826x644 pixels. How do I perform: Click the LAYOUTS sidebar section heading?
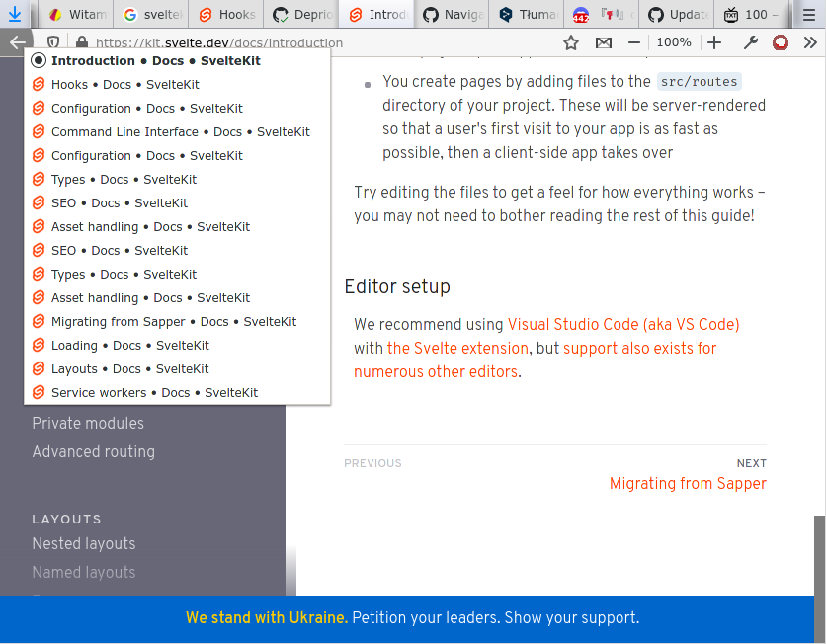click(66, 520)
